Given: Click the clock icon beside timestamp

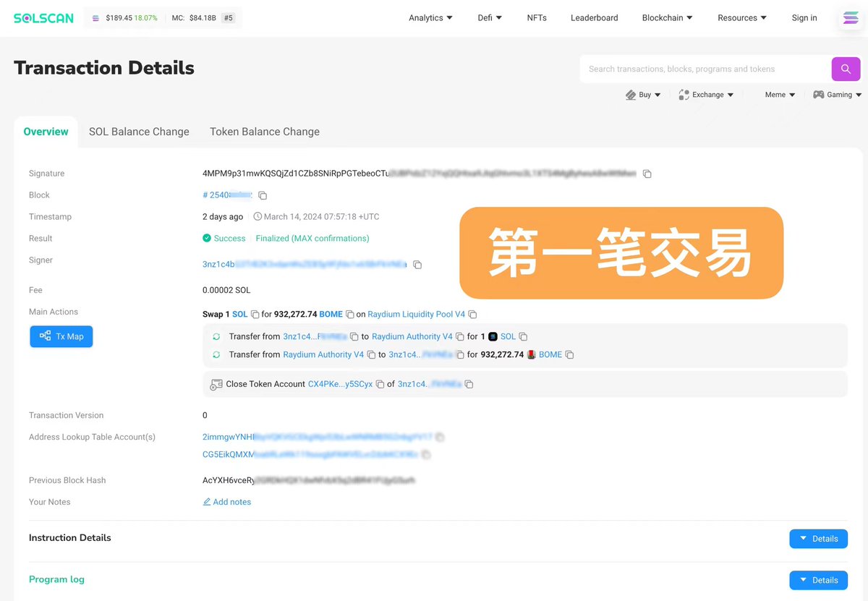Looking at the screenshot, I should (258, 217).
